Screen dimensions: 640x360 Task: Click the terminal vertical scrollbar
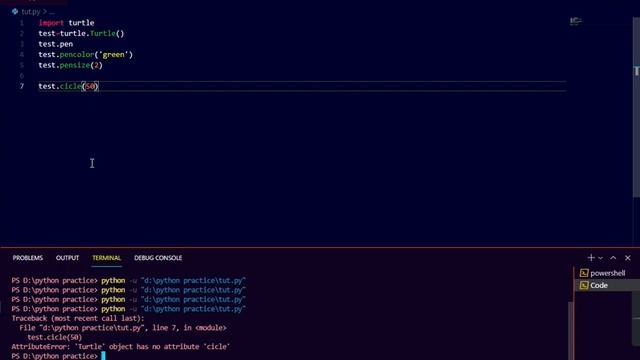[571, 331]
